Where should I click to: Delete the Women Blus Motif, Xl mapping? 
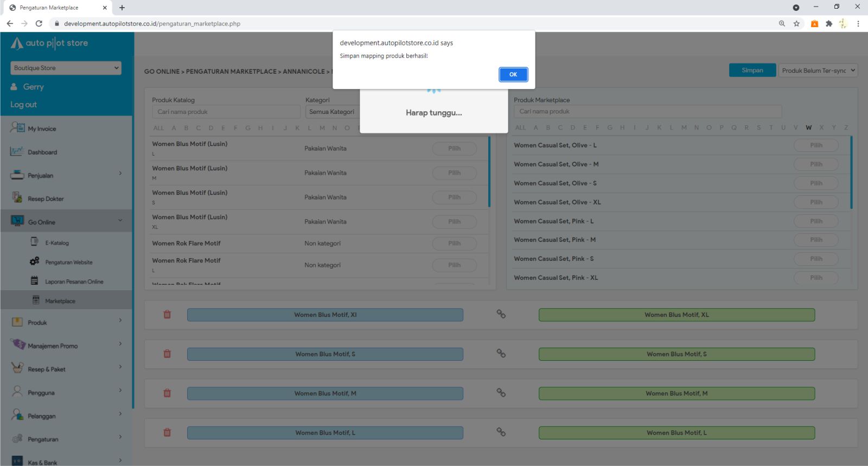tap(167, 315)
